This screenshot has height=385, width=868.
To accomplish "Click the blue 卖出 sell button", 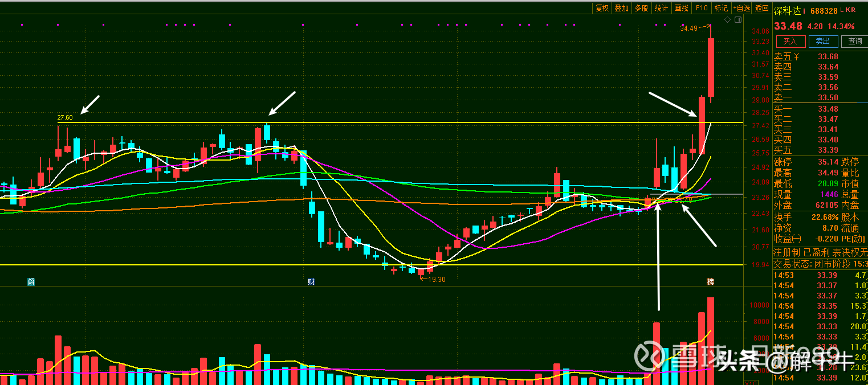I will pos(823,41).
